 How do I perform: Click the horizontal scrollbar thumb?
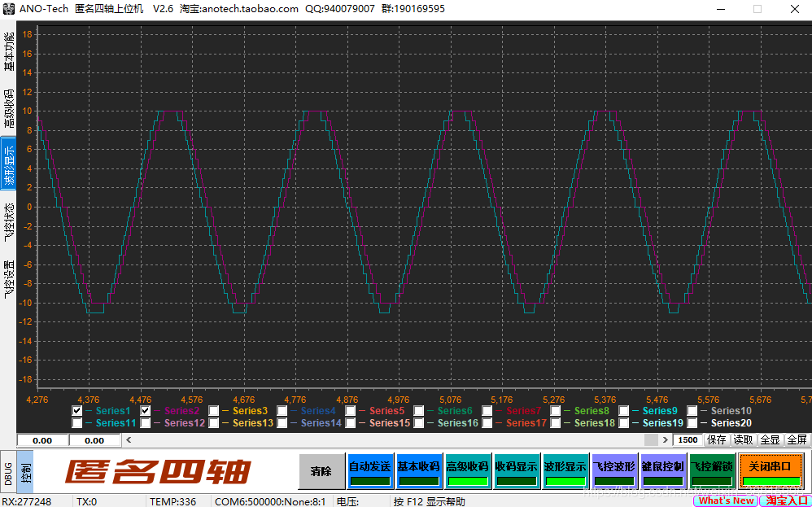pyautogui.click(x=651, y=440)
